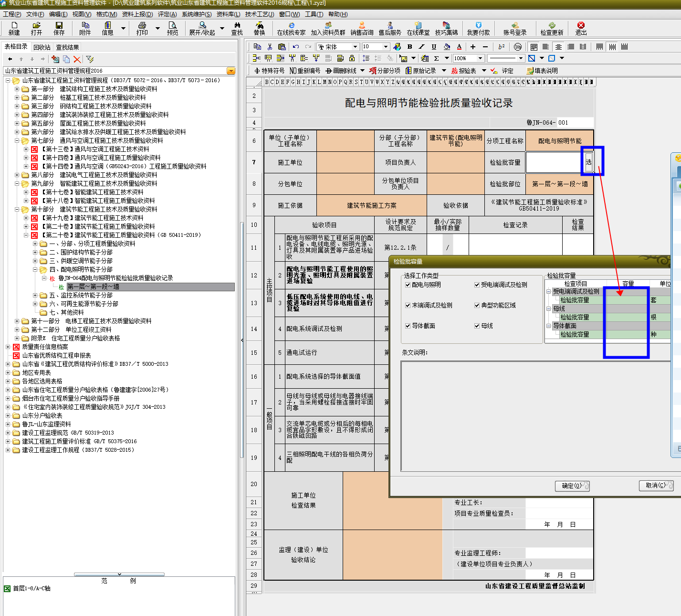Open the font size 10 dropdown
This screenshot has width=681, height=616.
tap(386, 47)
